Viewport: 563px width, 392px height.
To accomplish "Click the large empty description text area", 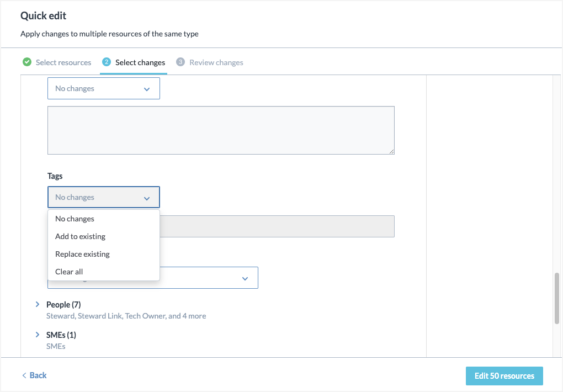I will pos(221,130).
